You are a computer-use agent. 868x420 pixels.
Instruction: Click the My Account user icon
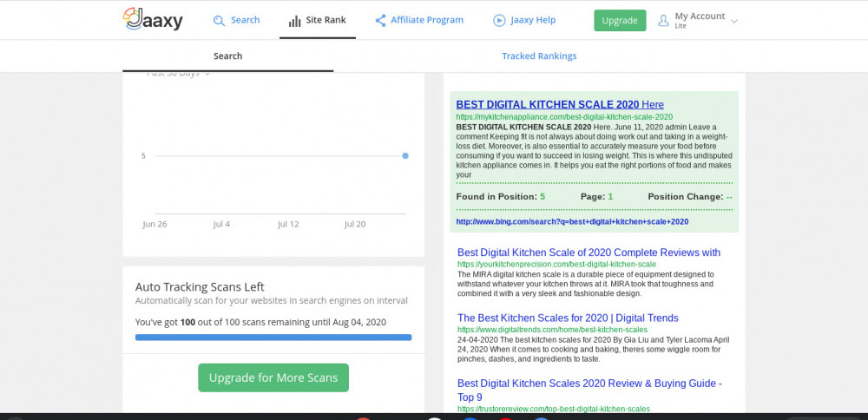click(x=663, y=21)
